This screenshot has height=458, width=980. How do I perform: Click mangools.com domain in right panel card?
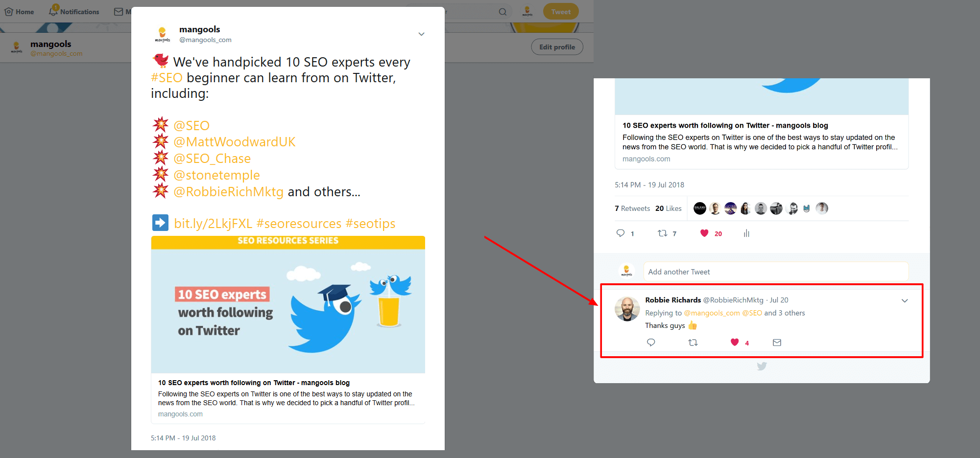point(646,159)
